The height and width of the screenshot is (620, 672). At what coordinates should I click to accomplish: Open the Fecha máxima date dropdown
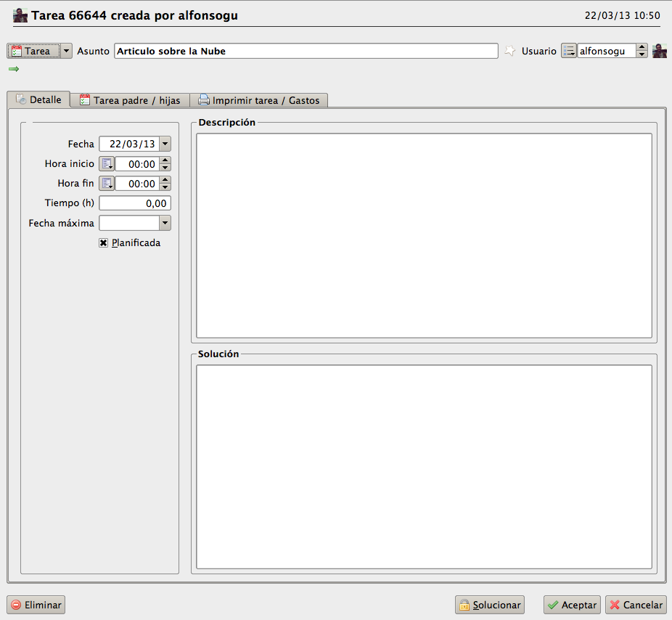point(165,223)
